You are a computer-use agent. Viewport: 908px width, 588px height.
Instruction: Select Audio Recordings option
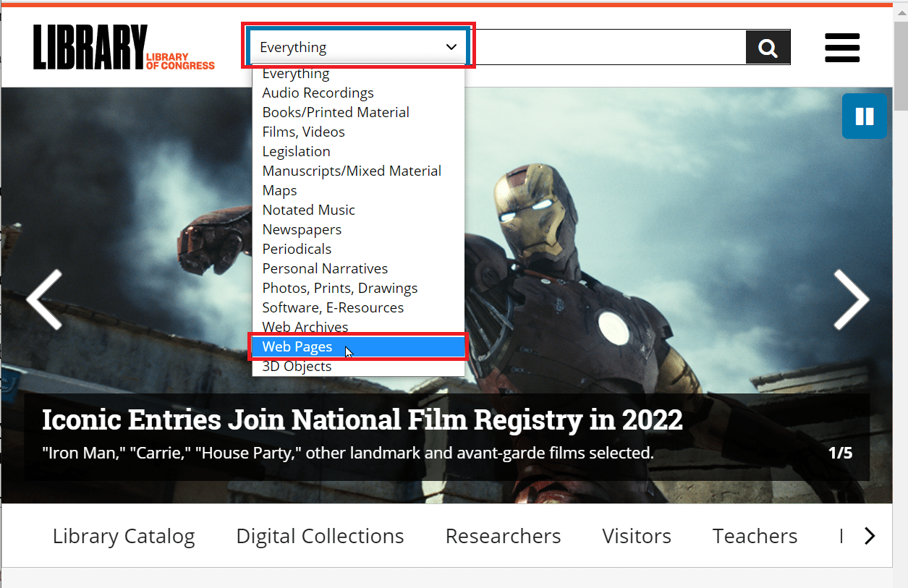tap(358, 93)
